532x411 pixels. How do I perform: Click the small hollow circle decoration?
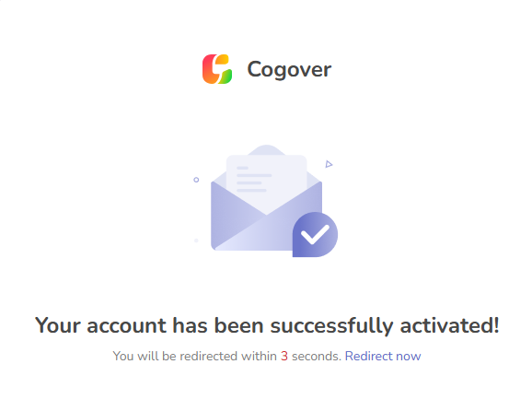(x=196, y=180)
